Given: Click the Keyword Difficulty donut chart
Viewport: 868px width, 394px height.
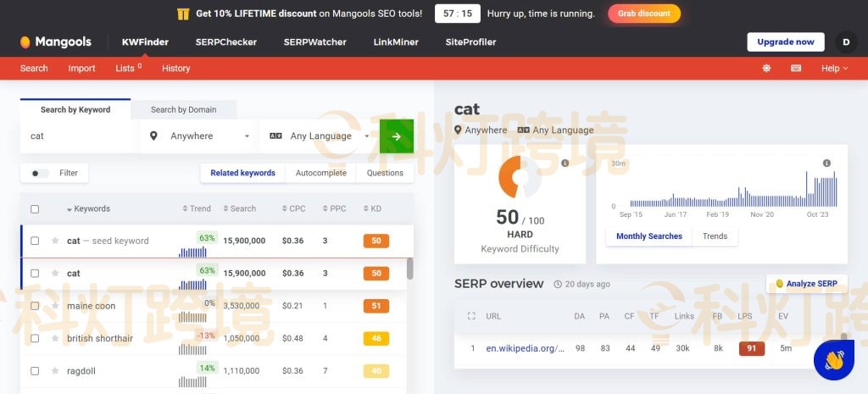Looking at the screenshot, I should pyautogui.click(x=520, y=177).
